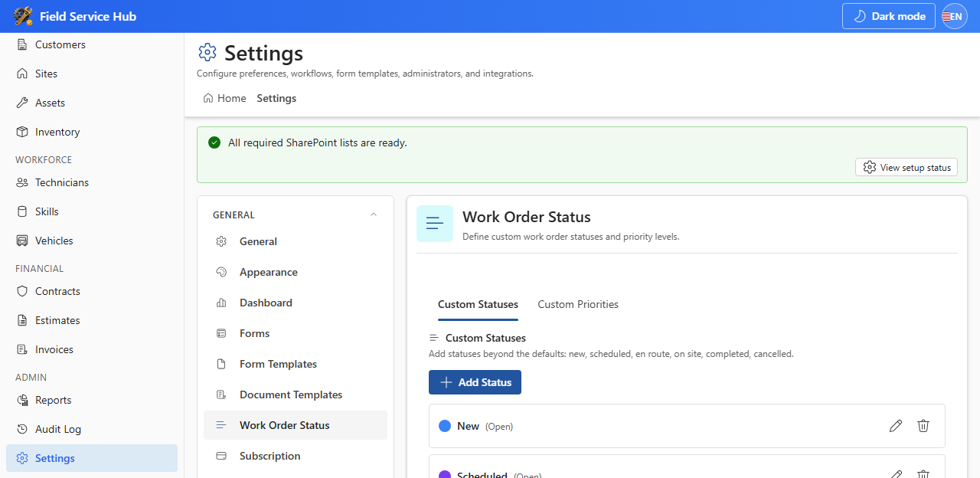Open the Inventory page

point(92,132)
